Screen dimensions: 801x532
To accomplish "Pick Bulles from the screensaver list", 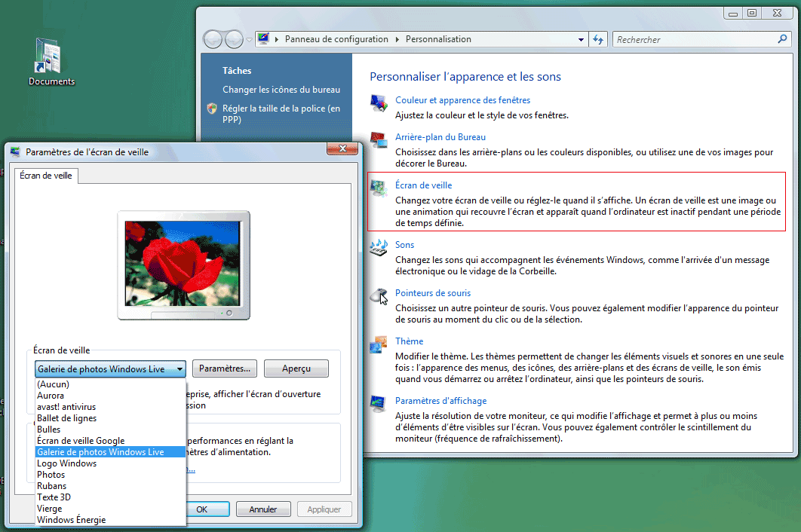I will (49, 430).
